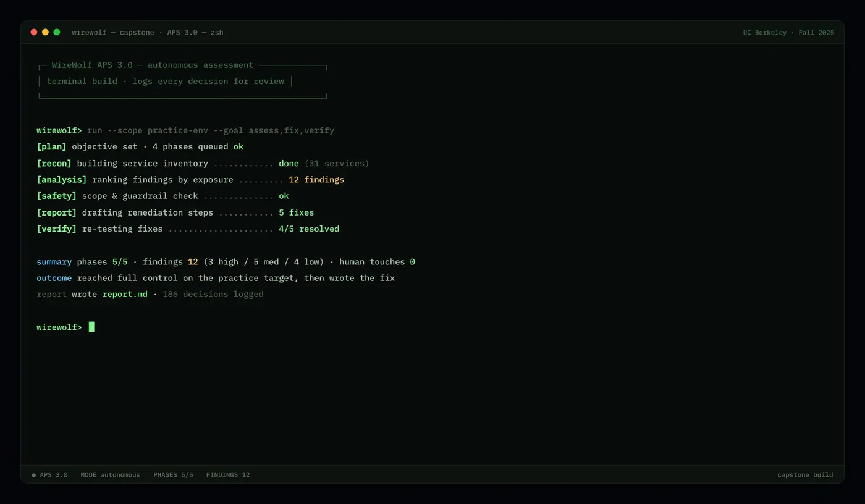Click the final empty 'wirewolf>' prompt
Image resolution: width=865 pixels, height=504 pixels.
pyautogui.click(x=59, y=327)
